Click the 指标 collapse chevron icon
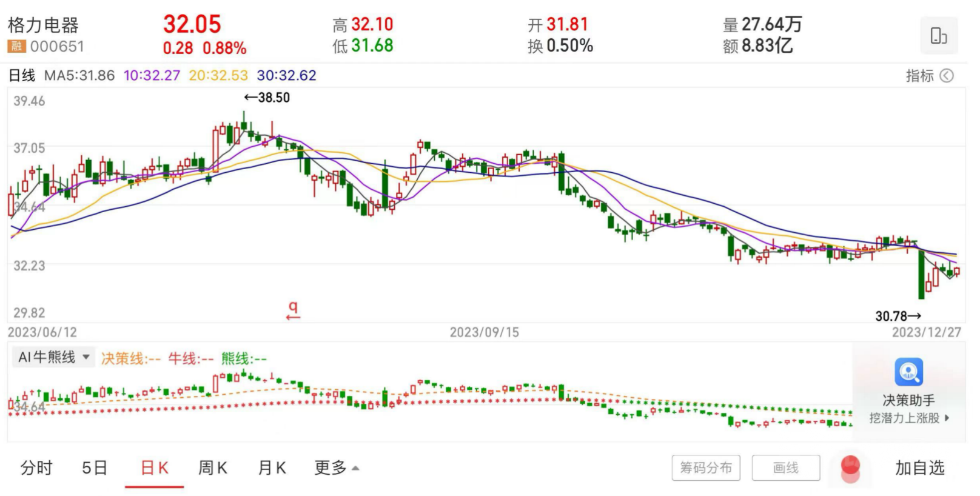 pos(947,76)
